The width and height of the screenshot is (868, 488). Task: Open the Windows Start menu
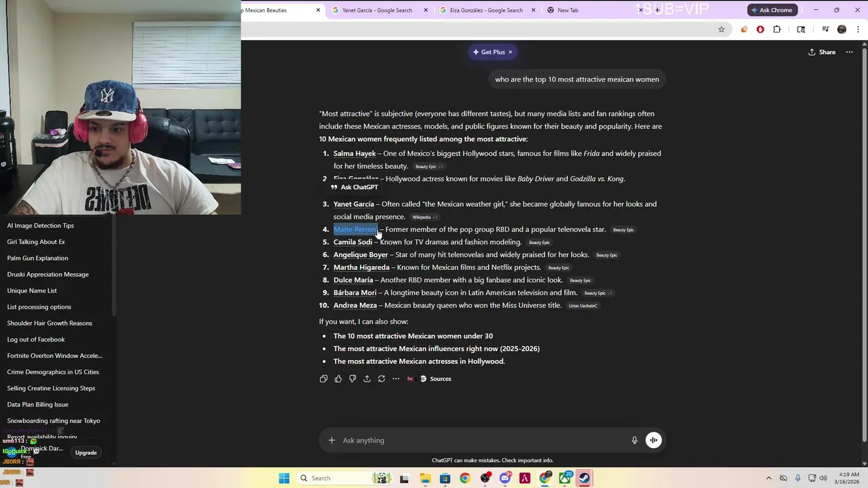(284, 478)
